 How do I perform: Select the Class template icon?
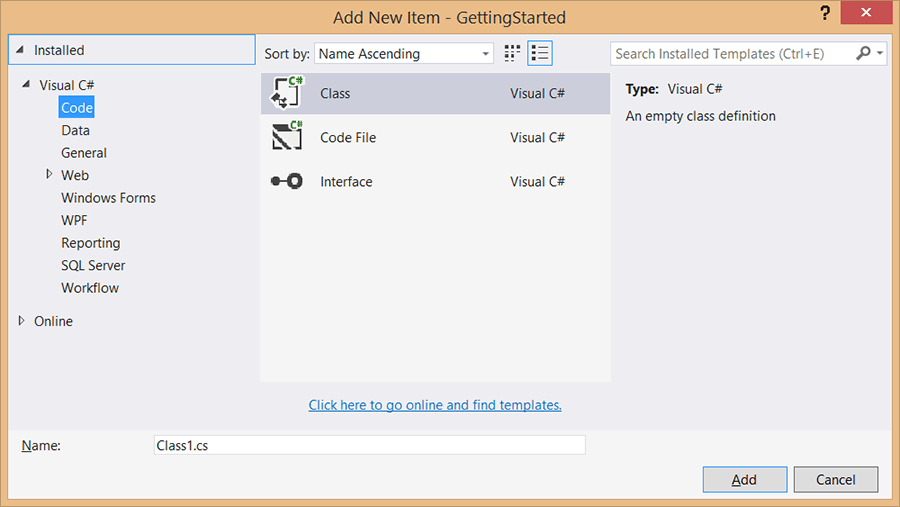(x=287, y=92)
